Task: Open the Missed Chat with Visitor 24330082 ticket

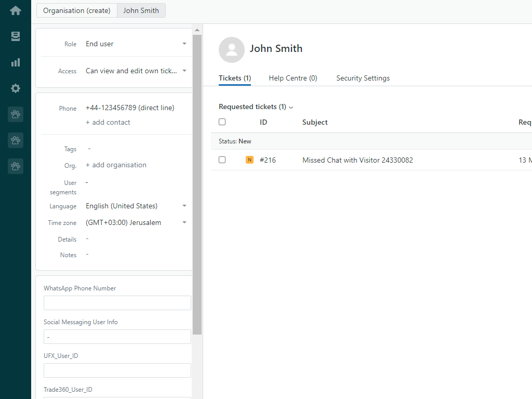Action: click(x=357, y=161)
